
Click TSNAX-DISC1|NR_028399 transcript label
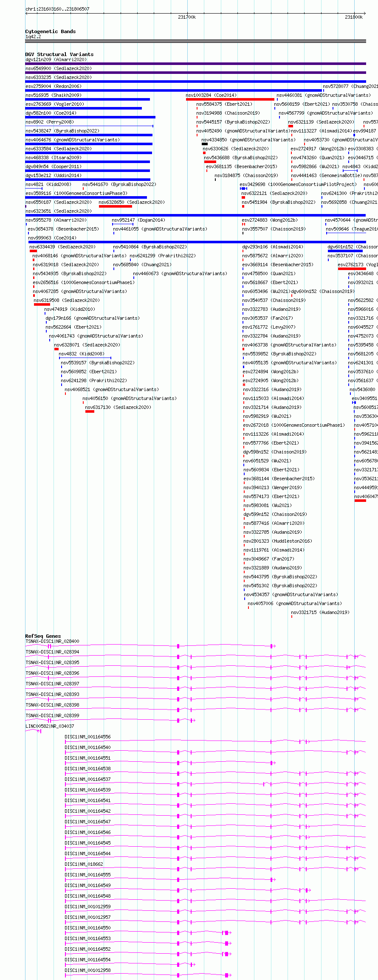click(52, 715)
